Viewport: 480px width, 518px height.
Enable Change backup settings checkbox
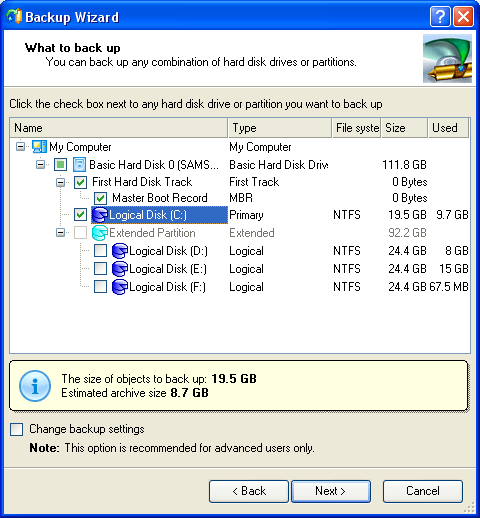(17, 429)
